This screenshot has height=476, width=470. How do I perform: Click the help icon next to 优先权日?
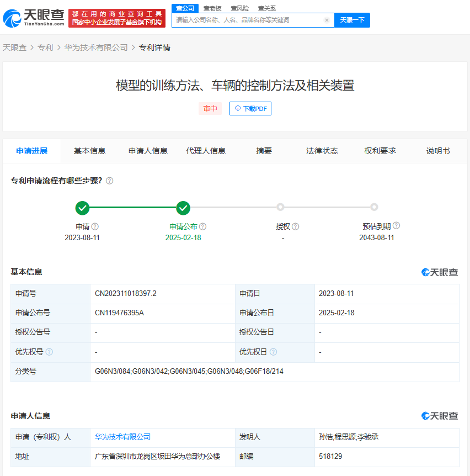coord(273,352)
